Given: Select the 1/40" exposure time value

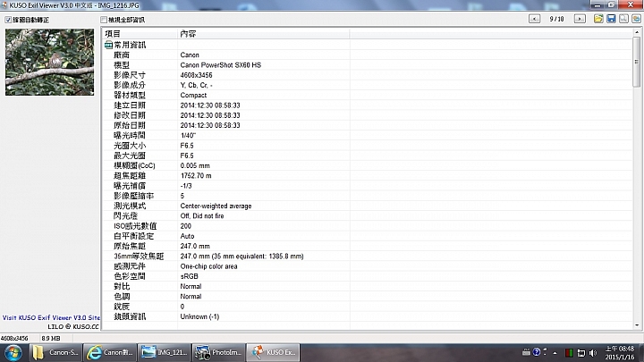Looking at the screenshot, I should click(x=188, y=136).
